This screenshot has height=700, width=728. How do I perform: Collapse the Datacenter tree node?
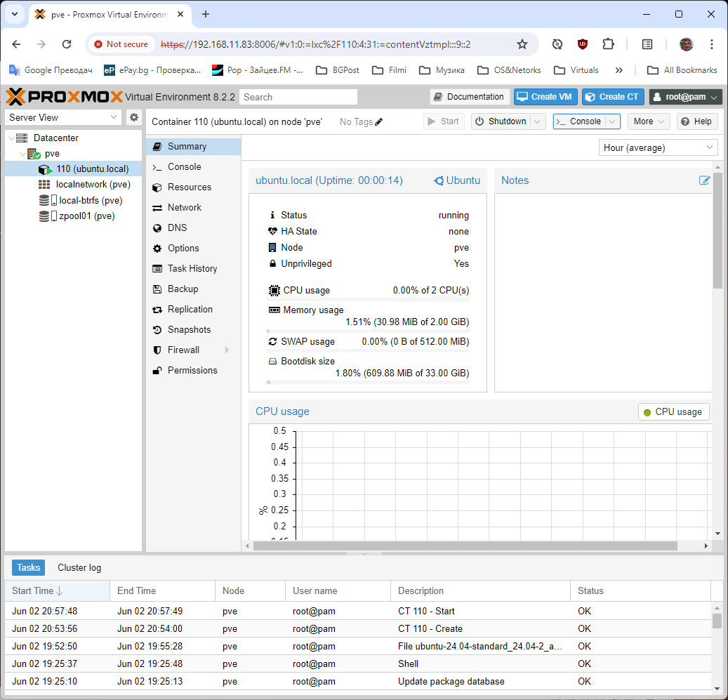point(11,138)
